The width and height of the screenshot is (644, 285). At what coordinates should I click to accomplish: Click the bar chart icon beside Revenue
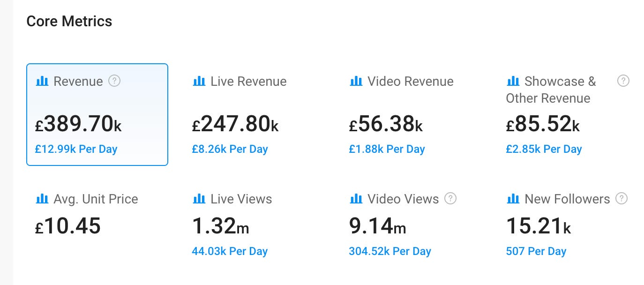42,81
